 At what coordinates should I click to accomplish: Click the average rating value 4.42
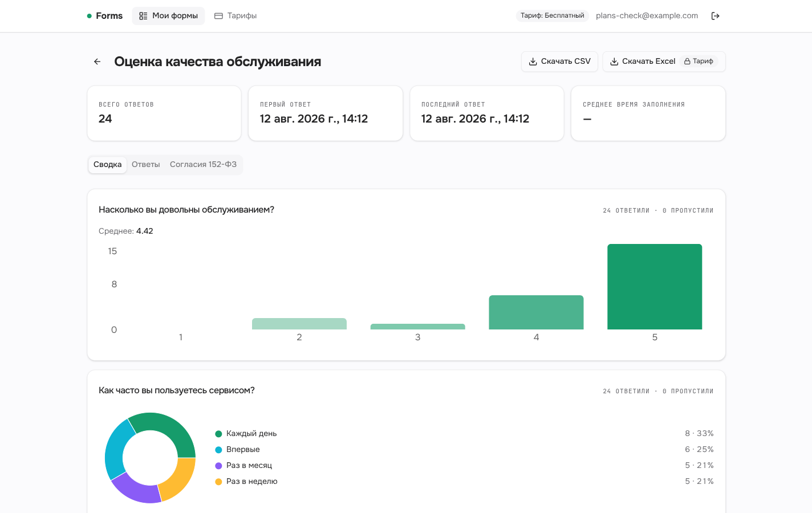(x=145, y=231)
